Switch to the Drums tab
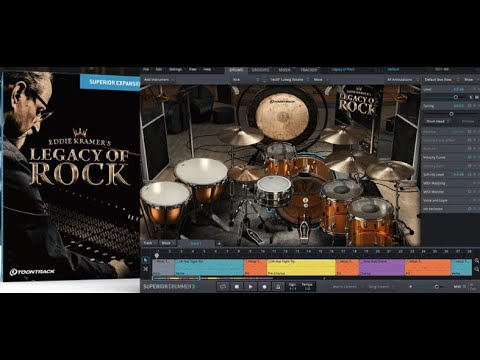The height and width of the screenshot is (360, 480). pyautogui.click(x=236, y=70)
